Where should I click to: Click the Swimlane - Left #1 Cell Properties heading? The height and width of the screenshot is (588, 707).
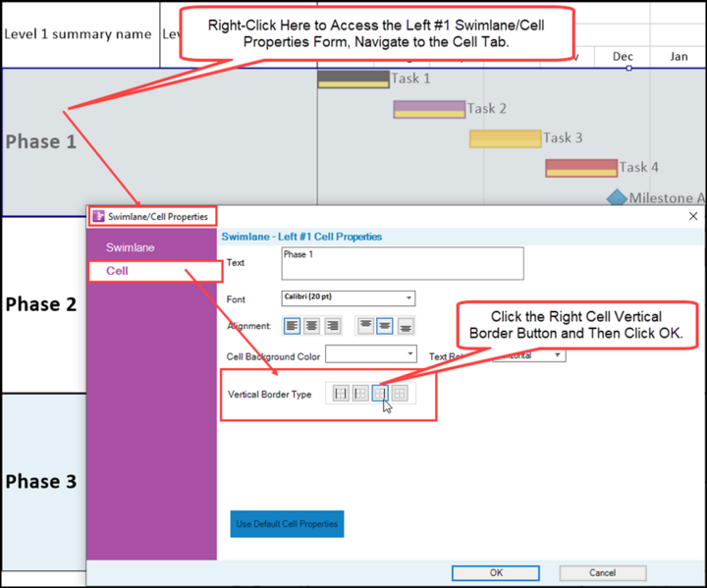pyautogui.click(x=301, y=237)
